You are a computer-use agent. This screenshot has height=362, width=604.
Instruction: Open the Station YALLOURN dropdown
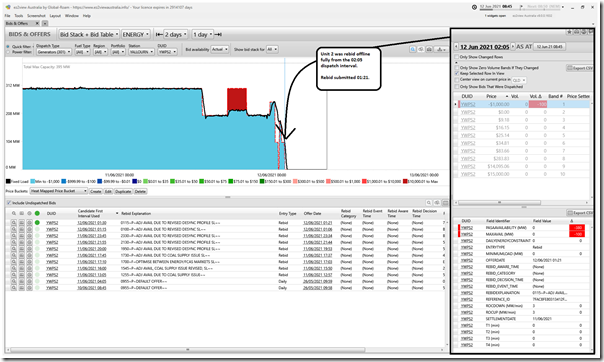[141, 52]
